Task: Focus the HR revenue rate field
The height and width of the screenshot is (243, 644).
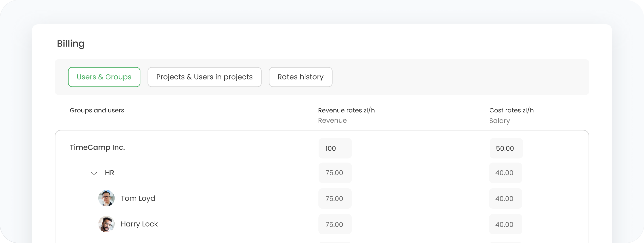Action: point(335,173)
